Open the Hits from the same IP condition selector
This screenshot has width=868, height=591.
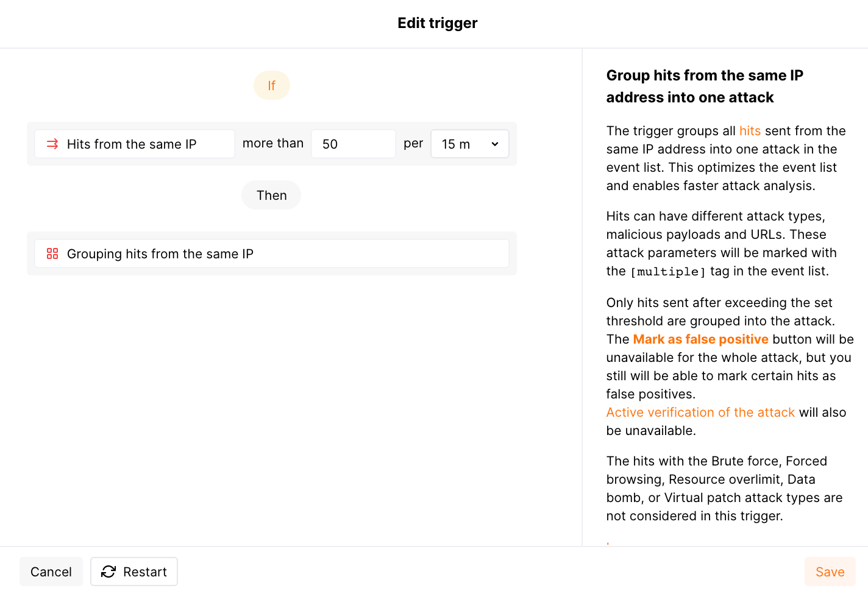pos(134,144)
